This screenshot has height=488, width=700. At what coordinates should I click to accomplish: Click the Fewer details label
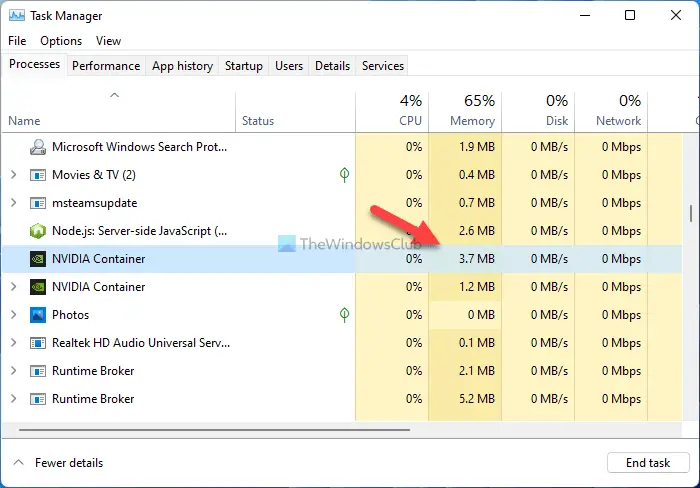click(69, 463)
